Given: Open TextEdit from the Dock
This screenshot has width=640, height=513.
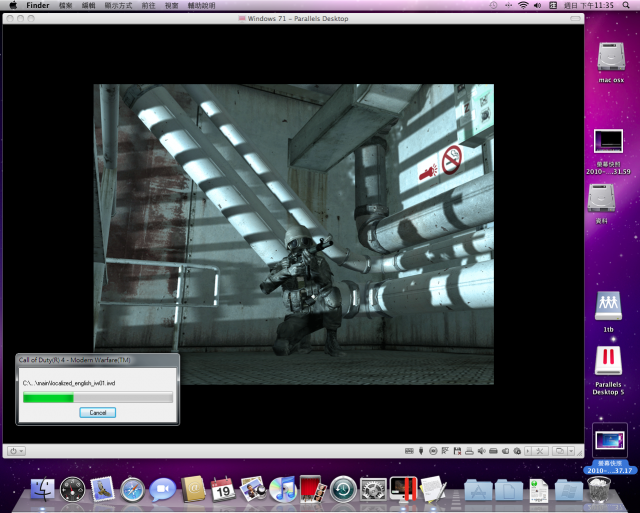Looking at the screenshot, I should [x=433, y=489].
